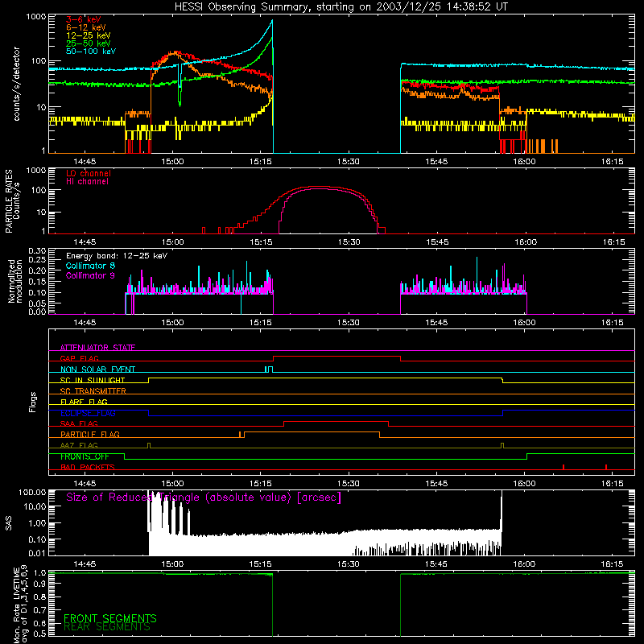Select the LO channel legend label
This screenshot has height=644, width=644.
click(x=89, y=173)
